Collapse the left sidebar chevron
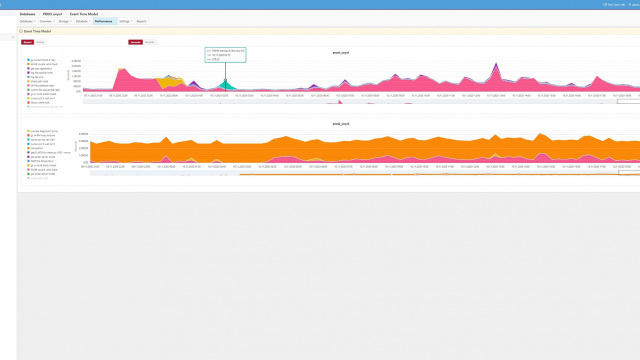 click(13, 38)
